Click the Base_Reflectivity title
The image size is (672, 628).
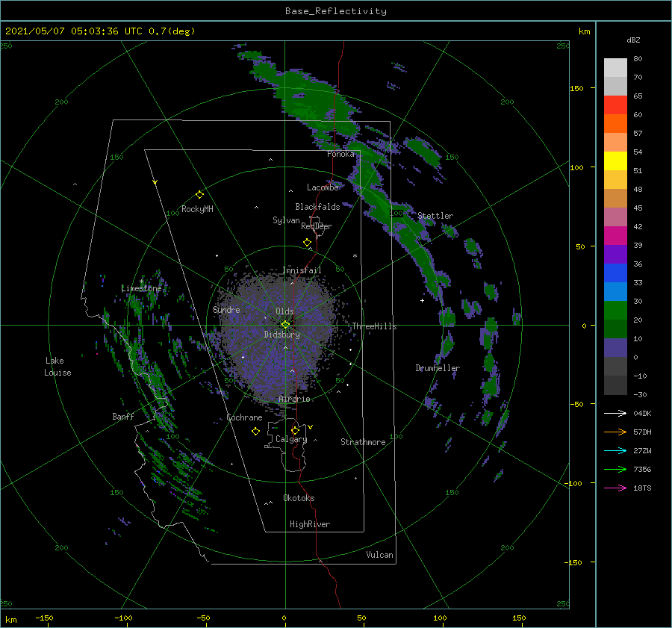tap(336, 11)
